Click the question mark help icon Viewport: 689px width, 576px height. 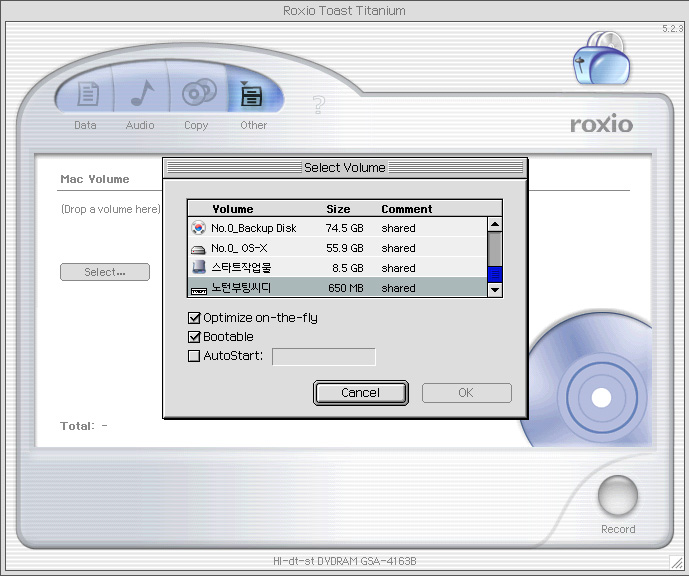click(319, 104)
